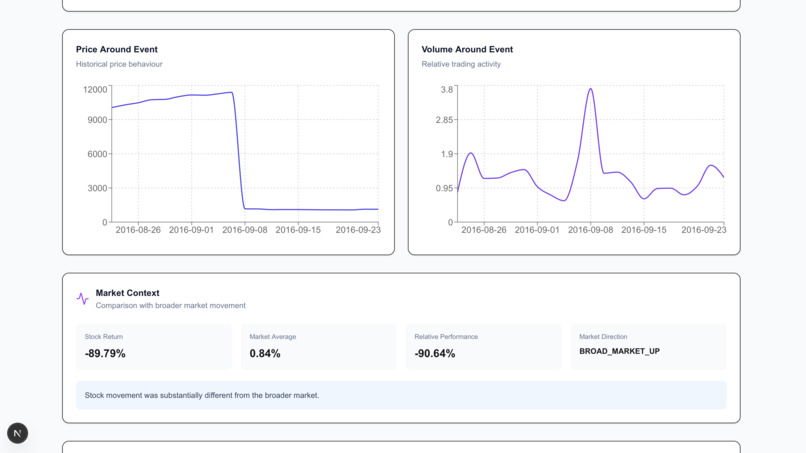The image size is (806, 453).
Task: Click 2016-09-01 label on volume chart
Action: coord(537,230)
